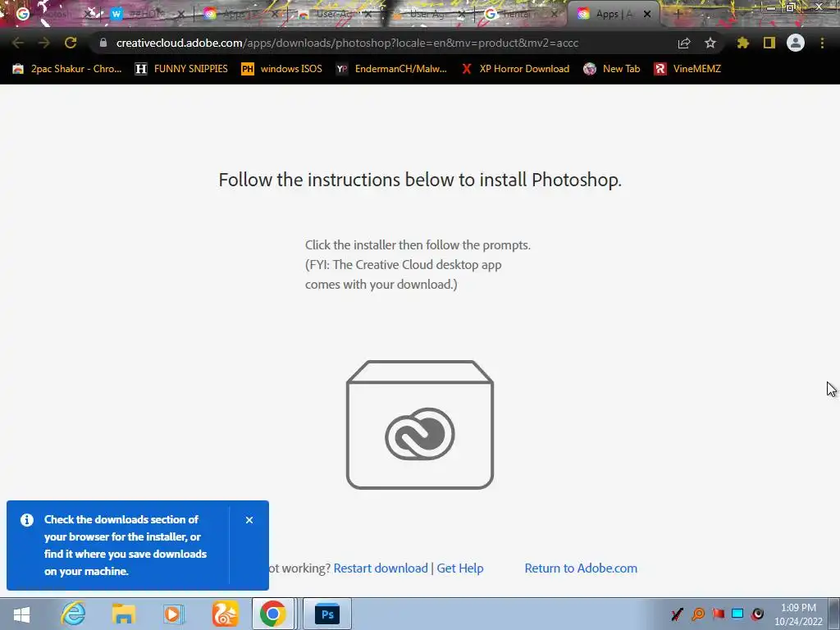Click the Creative Cloud installer box image

(x=420, y=425)
